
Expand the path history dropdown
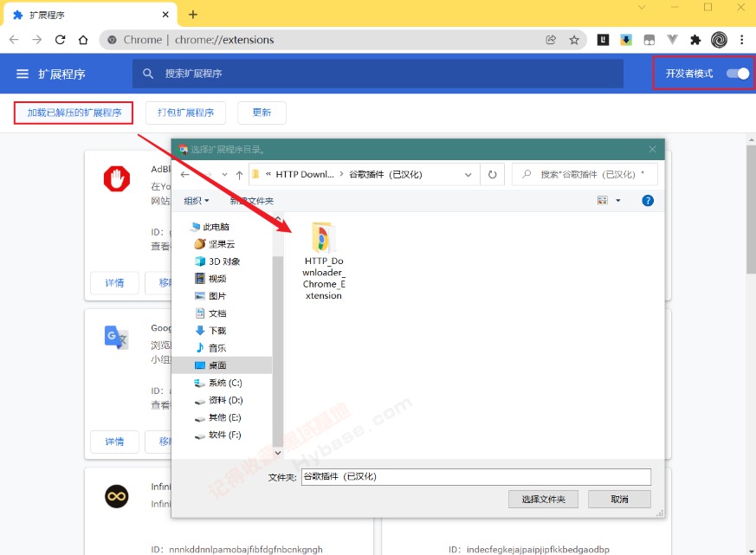(468, 175)
